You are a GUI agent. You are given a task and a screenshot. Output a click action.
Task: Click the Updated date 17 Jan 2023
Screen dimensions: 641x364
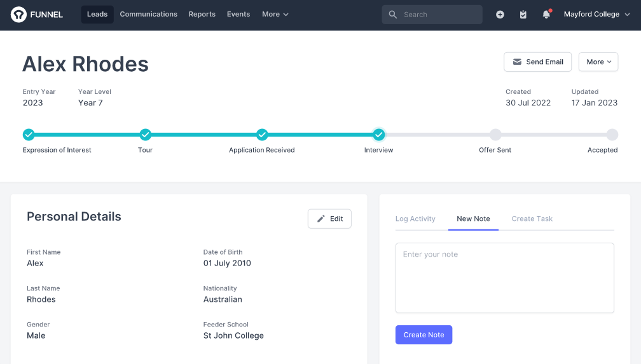595,103
